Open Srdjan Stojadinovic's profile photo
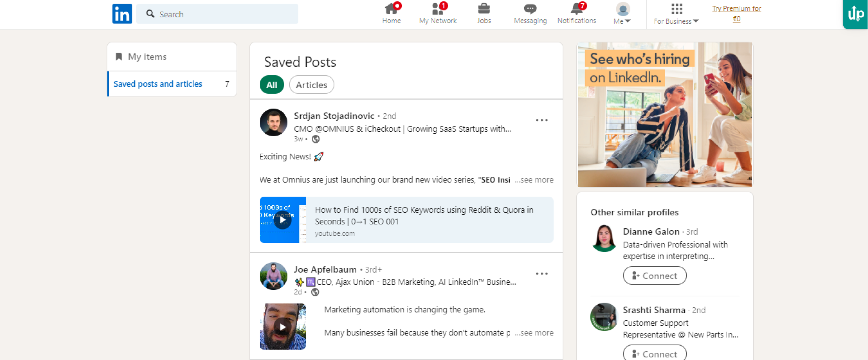This screenshot has height=360, width=868. click(273, 123)
